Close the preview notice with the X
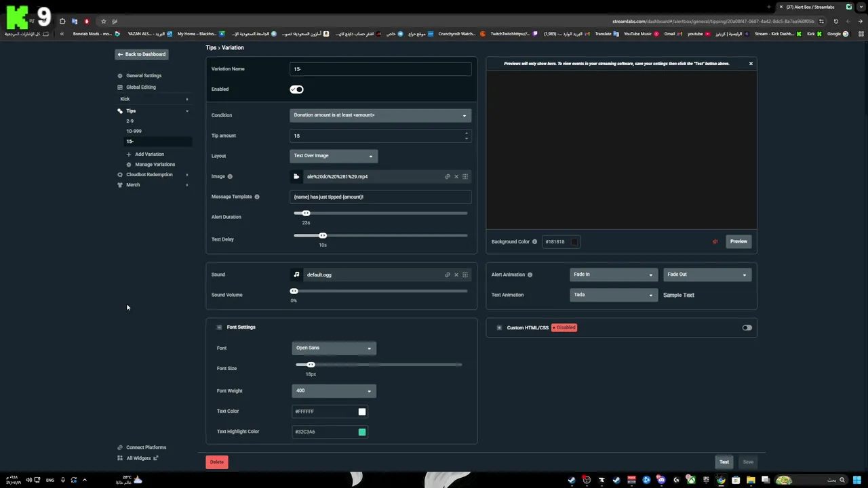The height and width of the screenshot is (488, 868). click(x=751, y=63)
